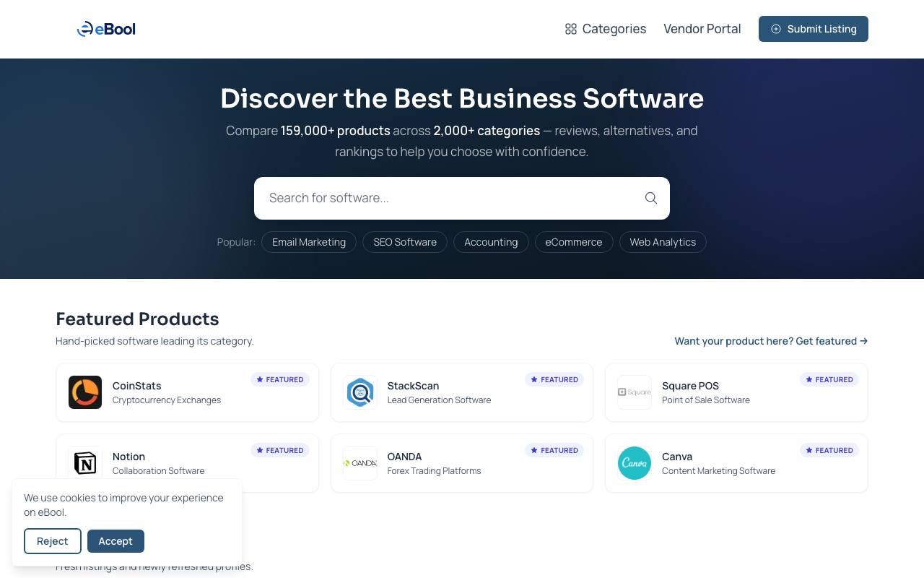Open the Categories menu
The height and width of the screenshot is (578, 924).
605,29
